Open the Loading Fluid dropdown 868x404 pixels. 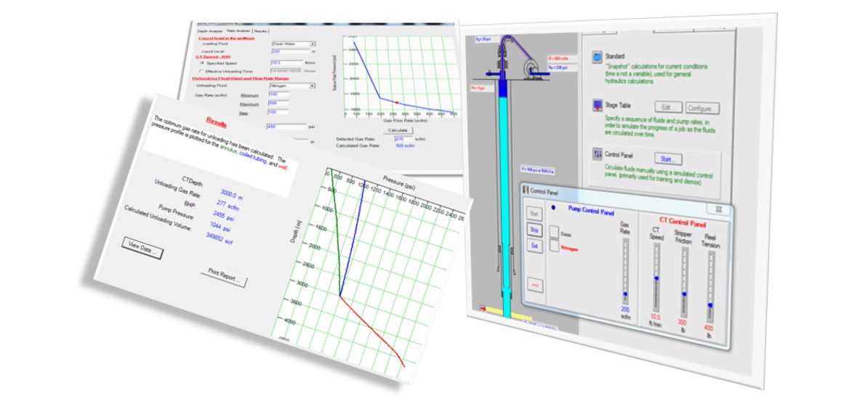[312, 44]
